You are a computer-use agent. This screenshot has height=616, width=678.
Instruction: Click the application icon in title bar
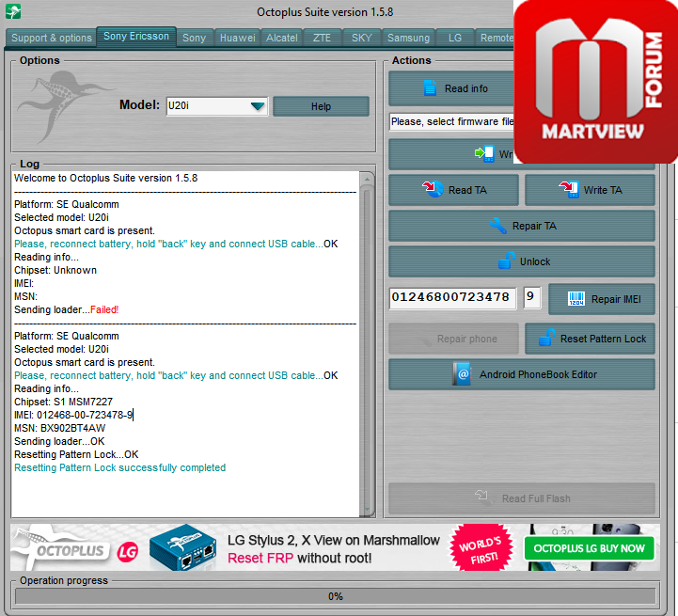(x=13, y=11)
